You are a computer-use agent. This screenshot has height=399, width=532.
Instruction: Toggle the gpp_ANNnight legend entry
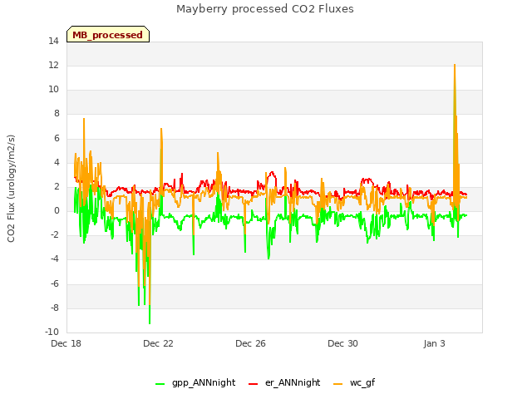[x=195, y=382]
